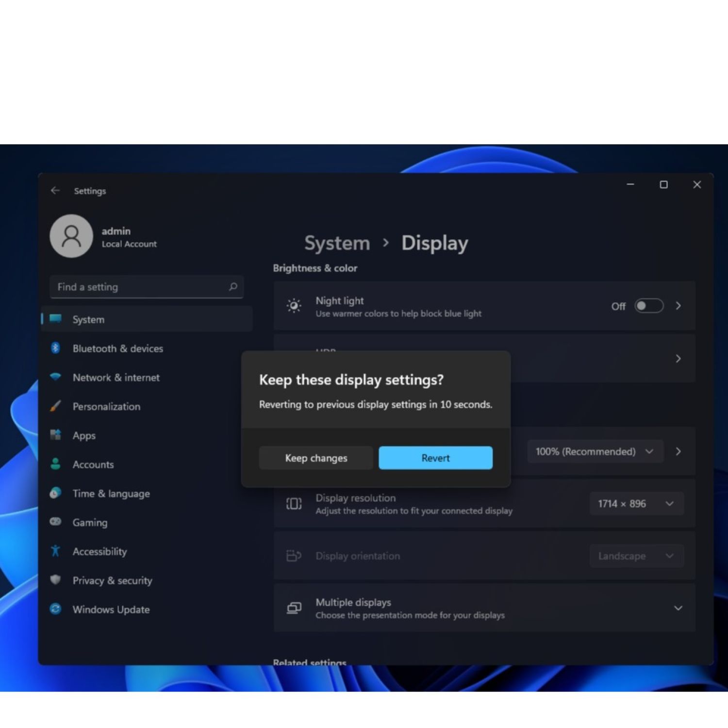The height and width of the screenshot is (728, 728).
Task: Click the Revert button
Action: 435,458
